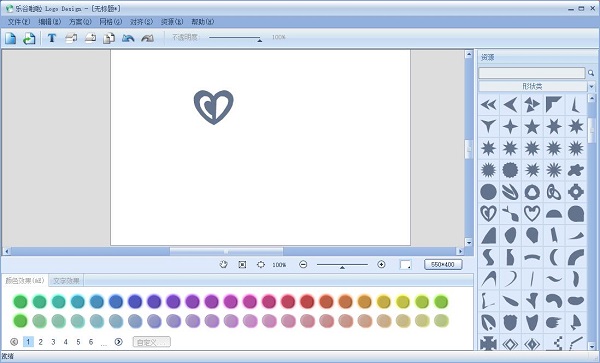Click the next color page arrow
600x363 pixels.
tap(119, 342)
